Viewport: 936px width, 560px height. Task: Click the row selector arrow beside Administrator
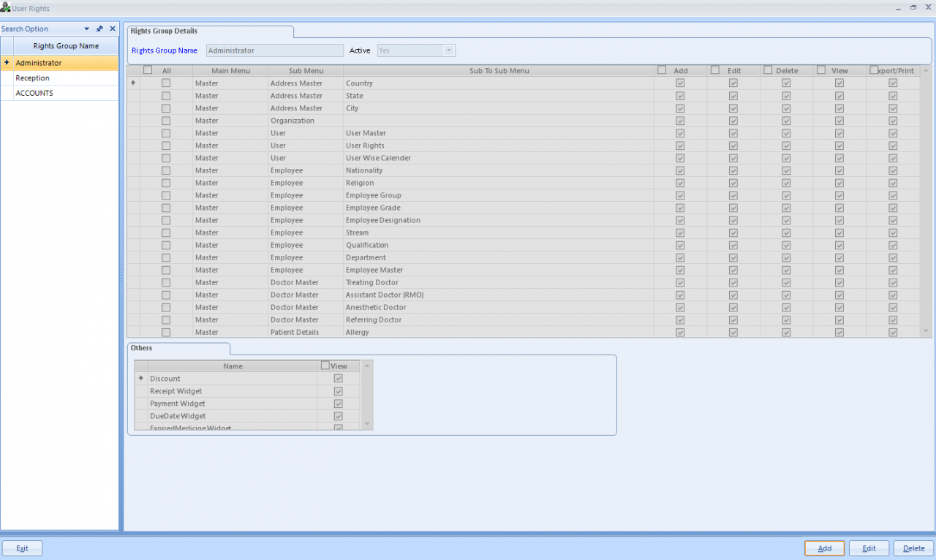[6, 63]
